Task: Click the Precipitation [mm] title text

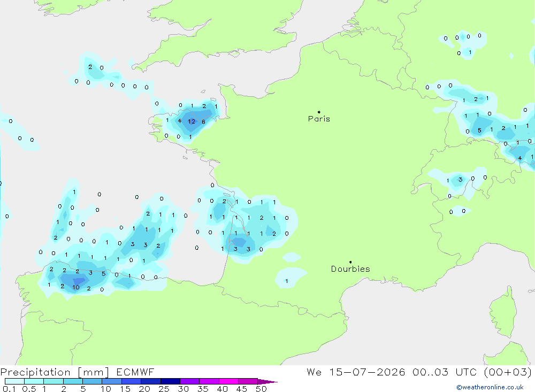Action: [55, 372]
